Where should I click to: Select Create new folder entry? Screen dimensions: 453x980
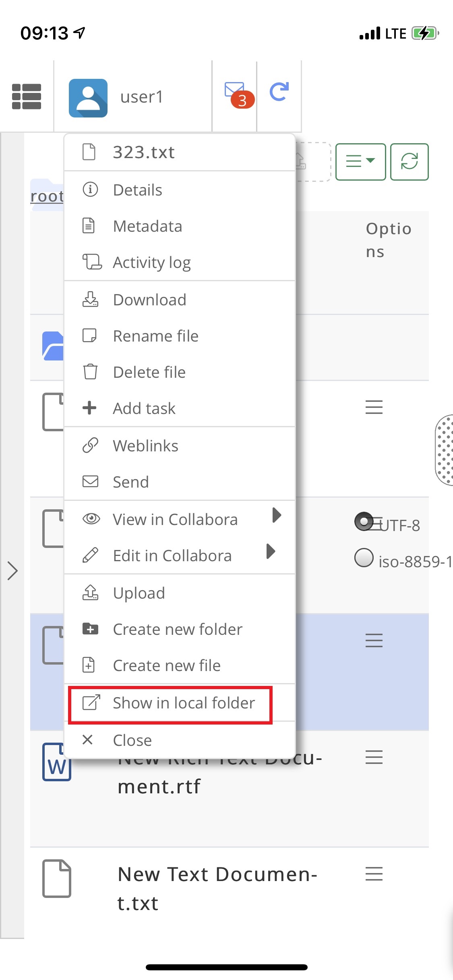coord(180,629)
